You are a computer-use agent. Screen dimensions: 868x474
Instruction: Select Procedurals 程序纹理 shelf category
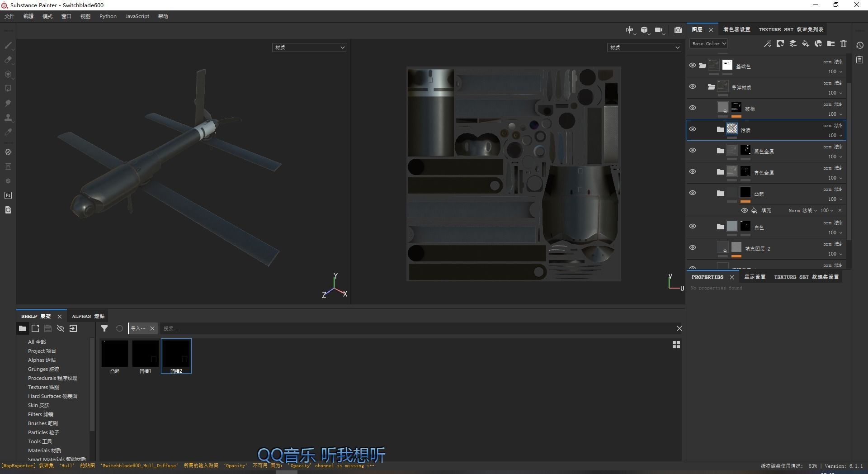(x=52, y=378)
